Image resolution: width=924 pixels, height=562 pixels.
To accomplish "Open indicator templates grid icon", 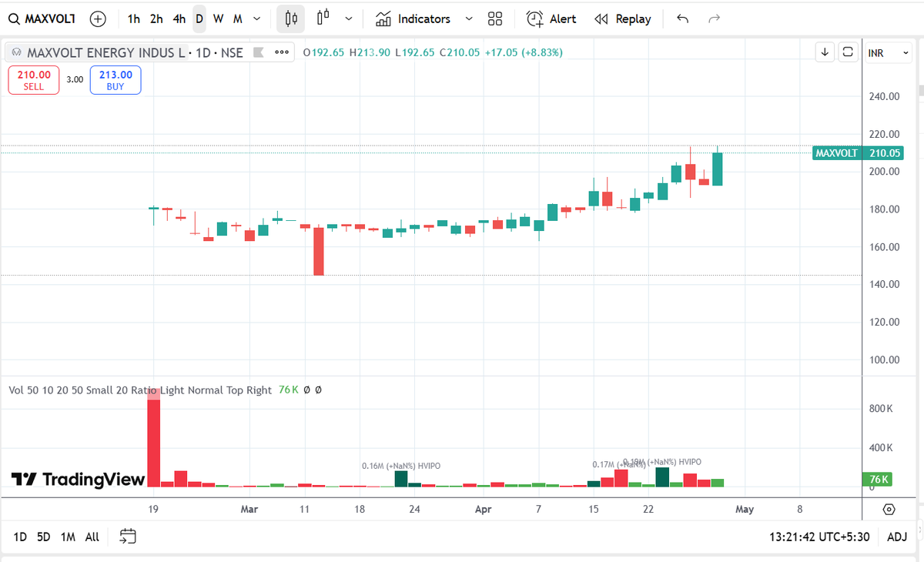I will [x=496, y=18].
